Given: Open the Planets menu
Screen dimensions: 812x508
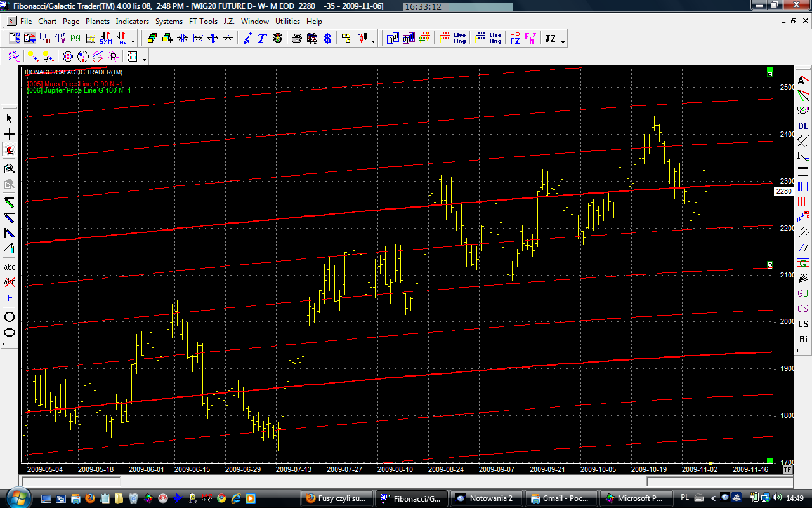Looking at the screenshot, I should click(97, 22).
